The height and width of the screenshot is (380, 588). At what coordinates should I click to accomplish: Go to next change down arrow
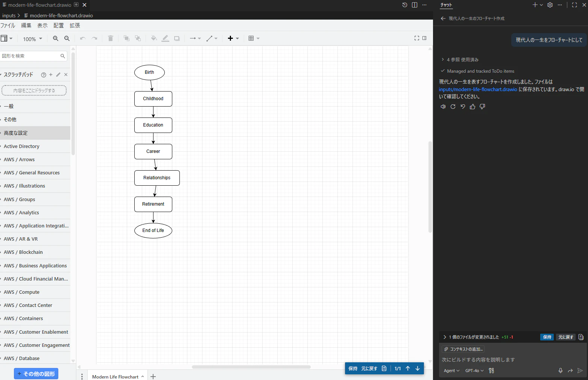418,368
